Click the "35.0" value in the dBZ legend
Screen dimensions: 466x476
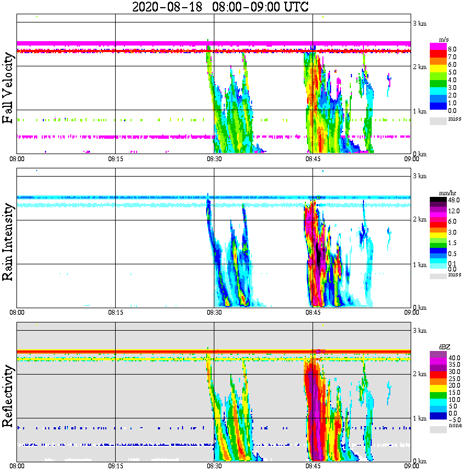454,365
